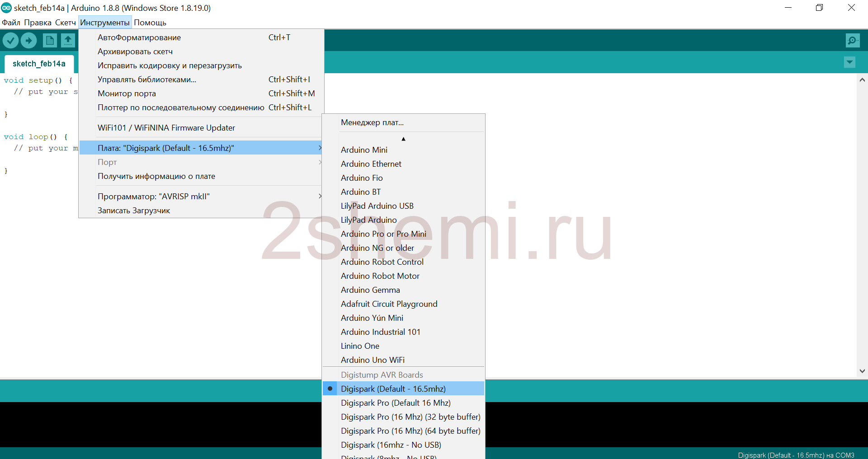The image size is (868, 459).
Task: Expand the Плата: Digispark submenu
Action: pos(201,148)
